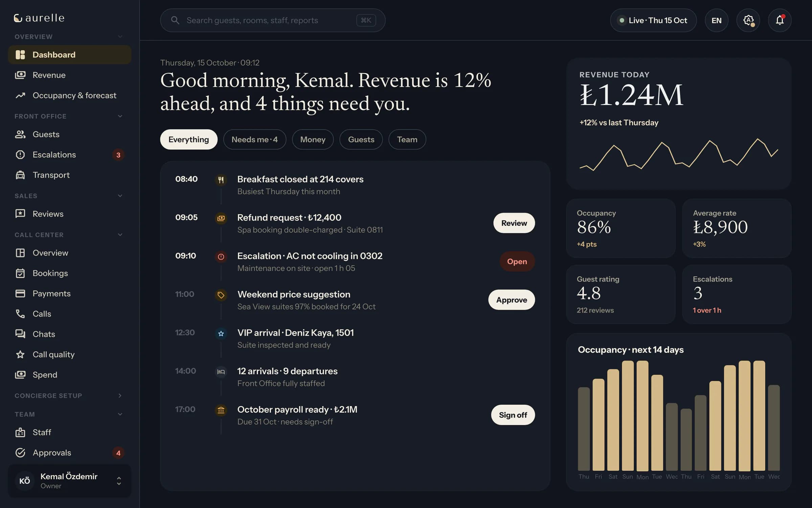Open Revenue from the sidebar

coord(69,75)
